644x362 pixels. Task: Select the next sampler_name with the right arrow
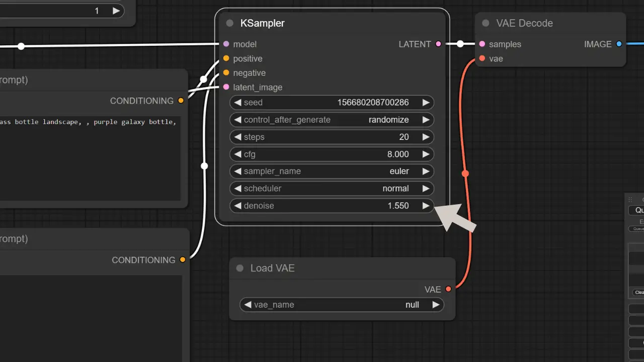(426, 171)
